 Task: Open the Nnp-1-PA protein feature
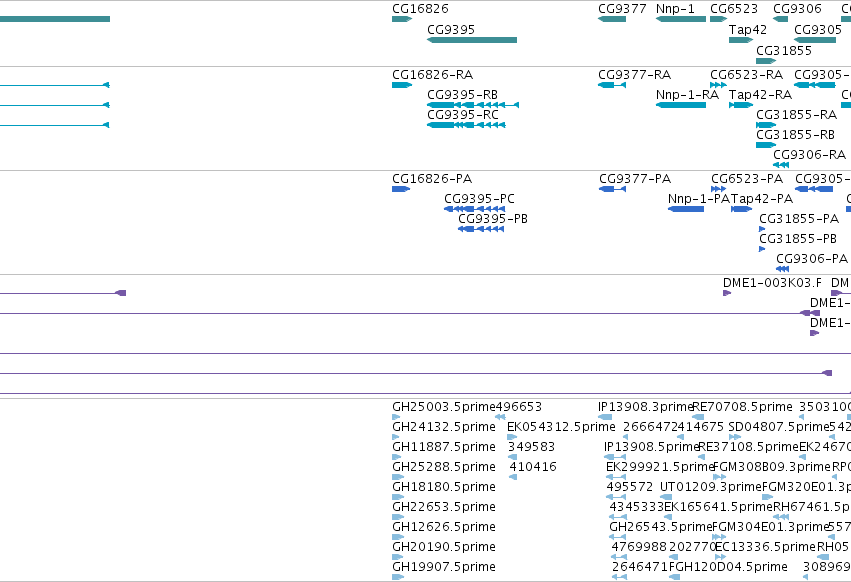(686, 209)
